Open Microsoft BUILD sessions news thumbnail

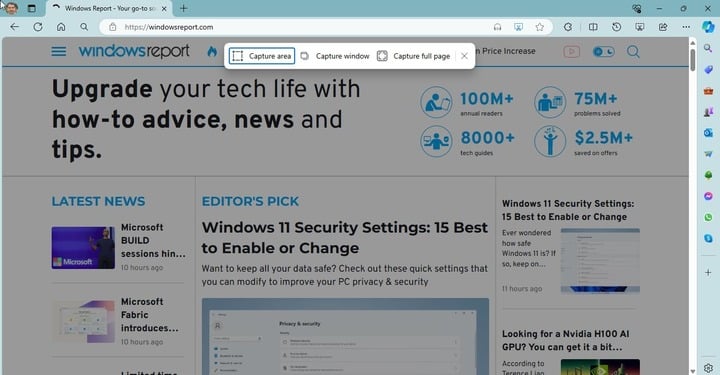click(83, 247)
